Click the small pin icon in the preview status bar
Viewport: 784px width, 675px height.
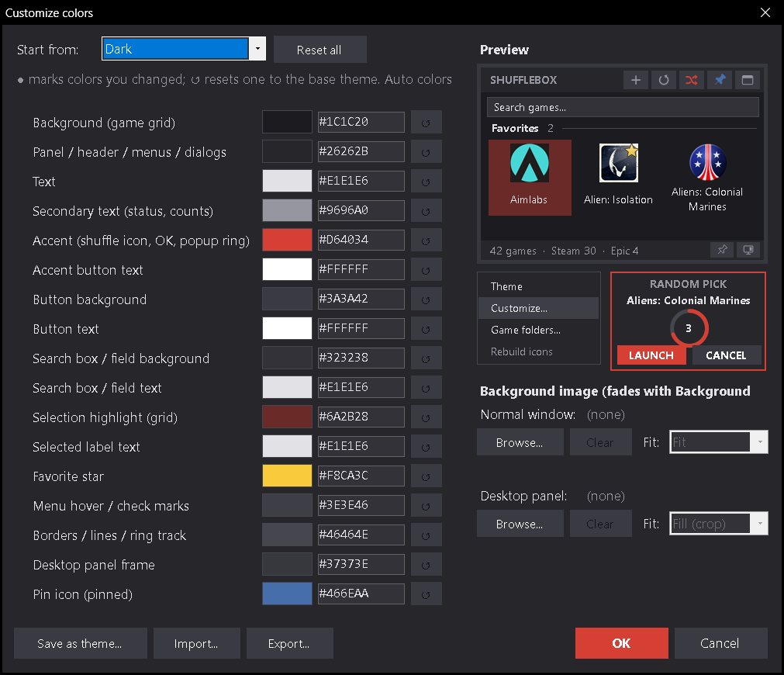pos(722,250)
